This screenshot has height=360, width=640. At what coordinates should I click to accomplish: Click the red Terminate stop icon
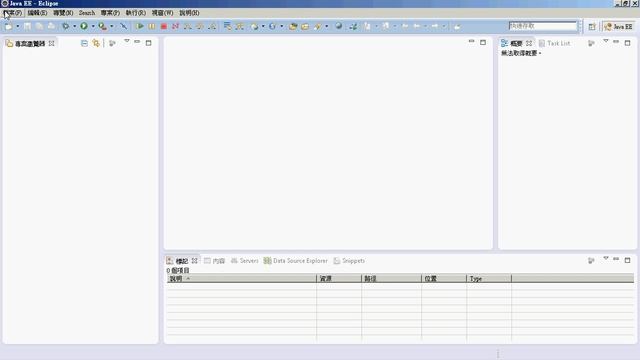(164, 27)
